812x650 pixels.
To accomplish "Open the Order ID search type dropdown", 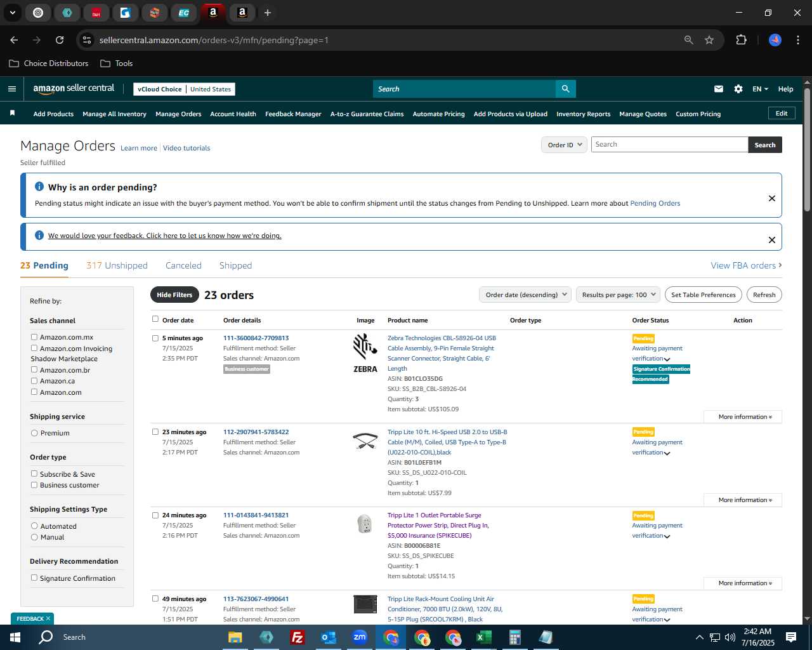I will click(565, 145).
